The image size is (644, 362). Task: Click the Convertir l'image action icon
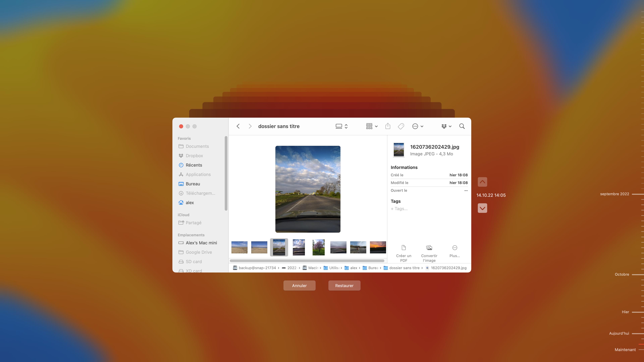[x=429, y=248]
